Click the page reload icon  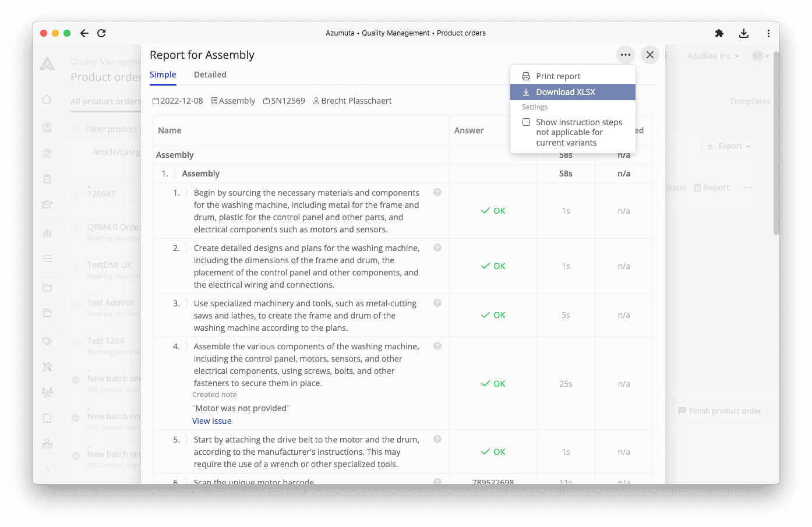click(x=101, y=33)
